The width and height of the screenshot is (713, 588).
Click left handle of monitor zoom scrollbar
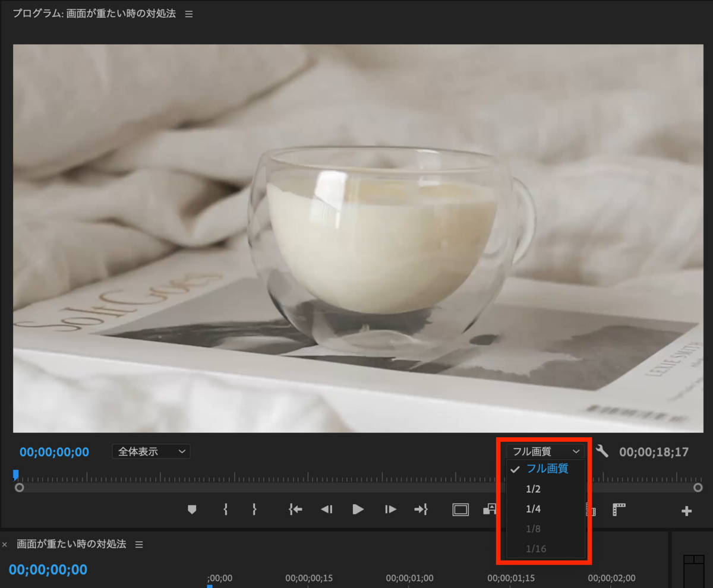point(19,488)
